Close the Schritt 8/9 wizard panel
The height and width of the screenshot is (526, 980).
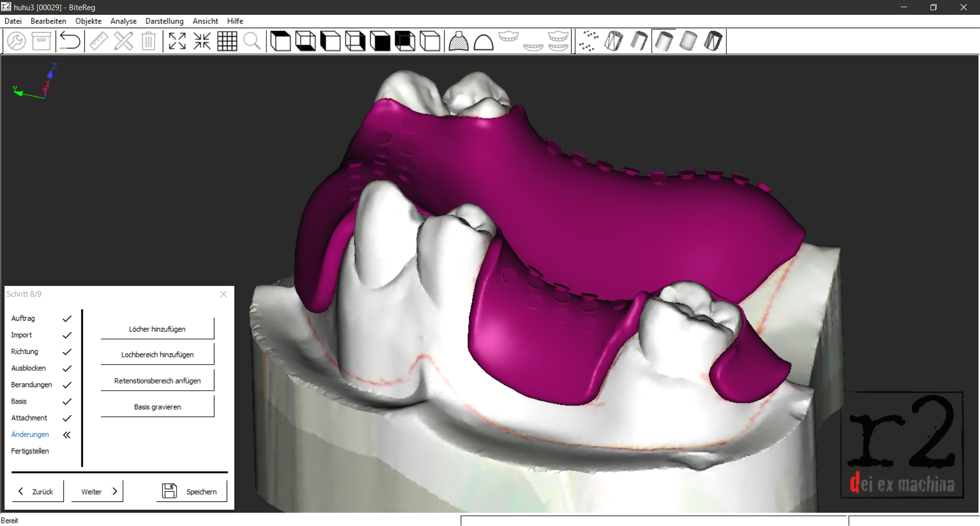pos(224,294)
